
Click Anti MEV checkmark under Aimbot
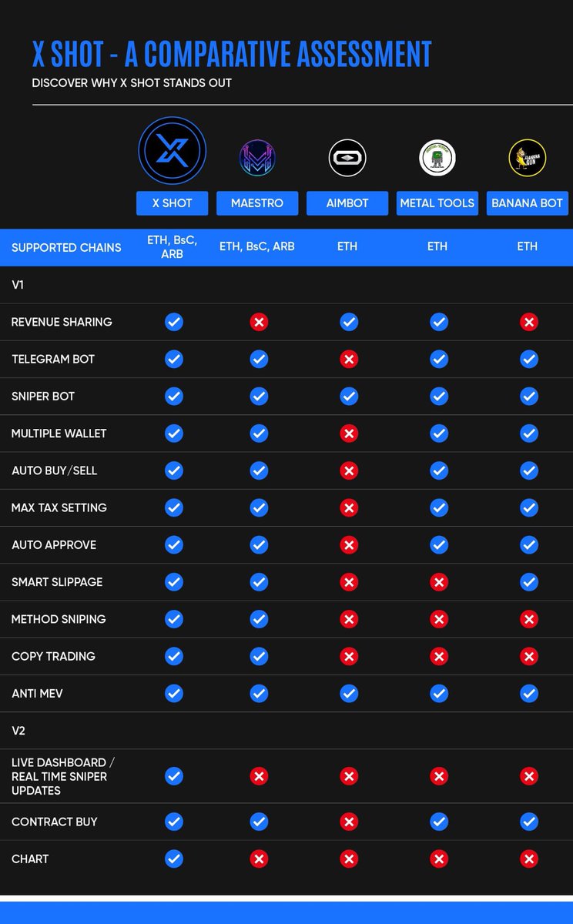pyautogui.click(x=349, y=693)
